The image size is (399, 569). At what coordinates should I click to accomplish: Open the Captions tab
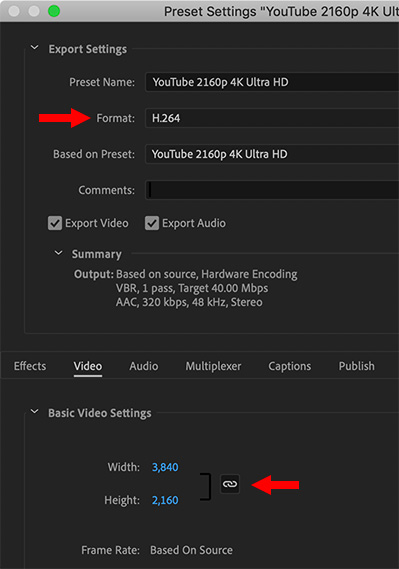289,366
